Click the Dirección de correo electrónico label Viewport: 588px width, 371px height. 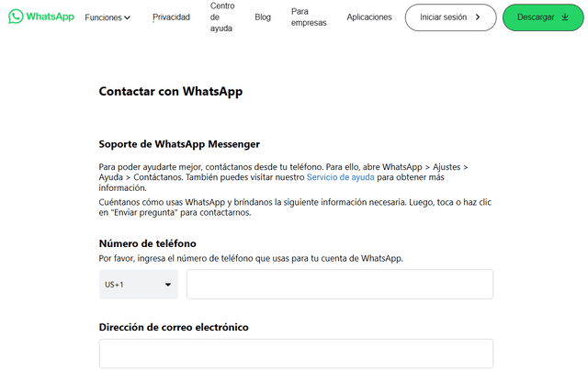174,327
